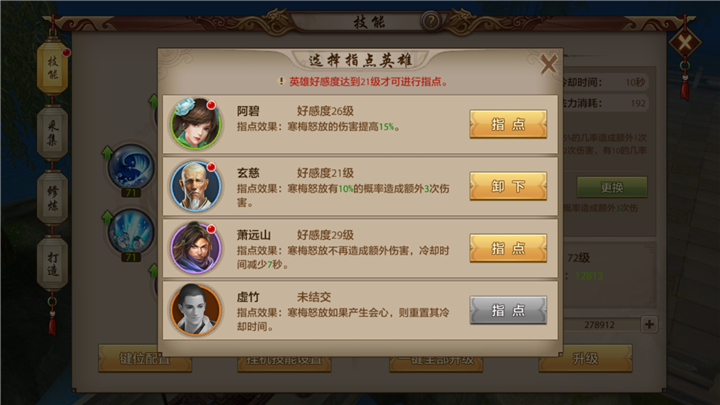Click 指点 button for 阿碧
720x405 pixels.
coord(508,124)
